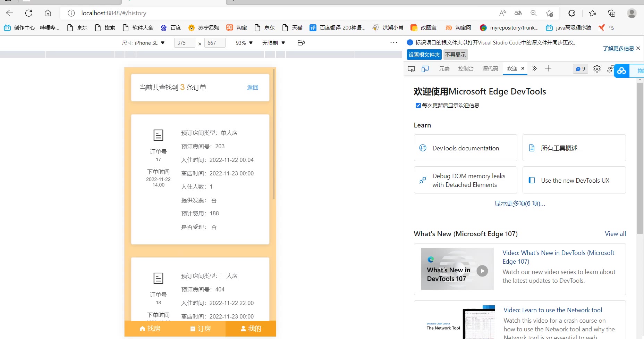Image resolution: width=644 pixels, height=339 pixels.
Task: Open browser extensions puzzle icon
Action: [x=571, y=13]
